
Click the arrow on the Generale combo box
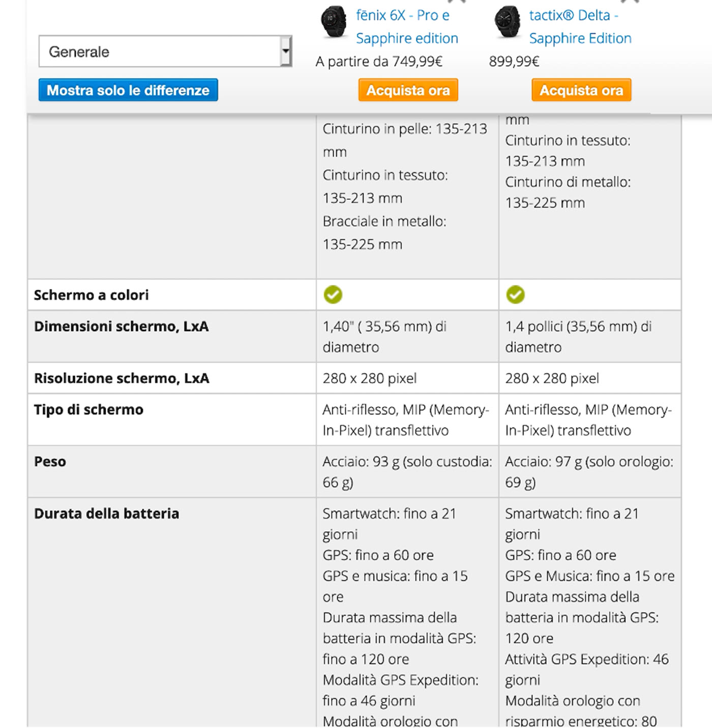point(286,51)
